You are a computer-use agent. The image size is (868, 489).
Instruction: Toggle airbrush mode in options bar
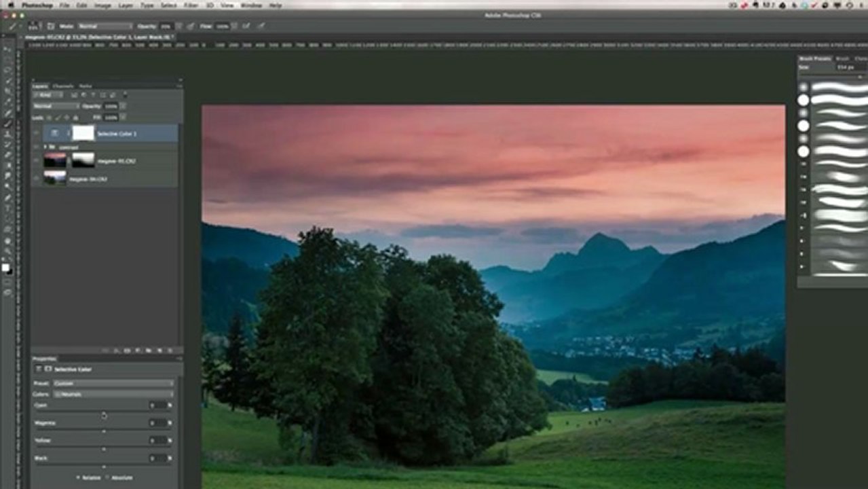(x=246, y=26)
